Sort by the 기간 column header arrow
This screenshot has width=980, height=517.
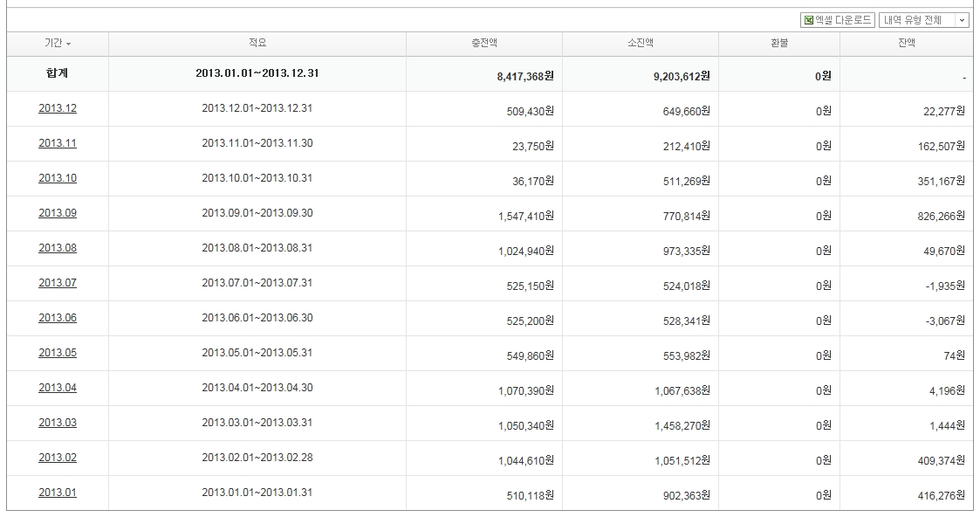pyautogui.click(x=68, y=44)
